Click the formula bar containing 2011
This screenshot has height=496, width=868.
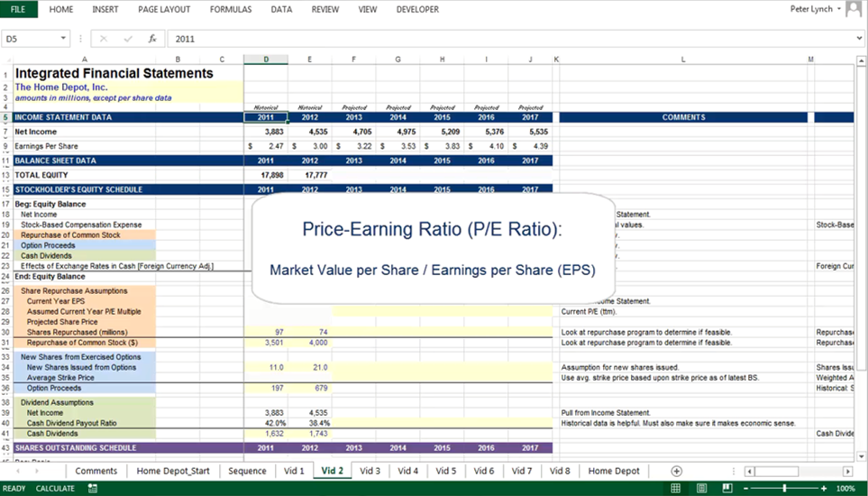point(509,39)
